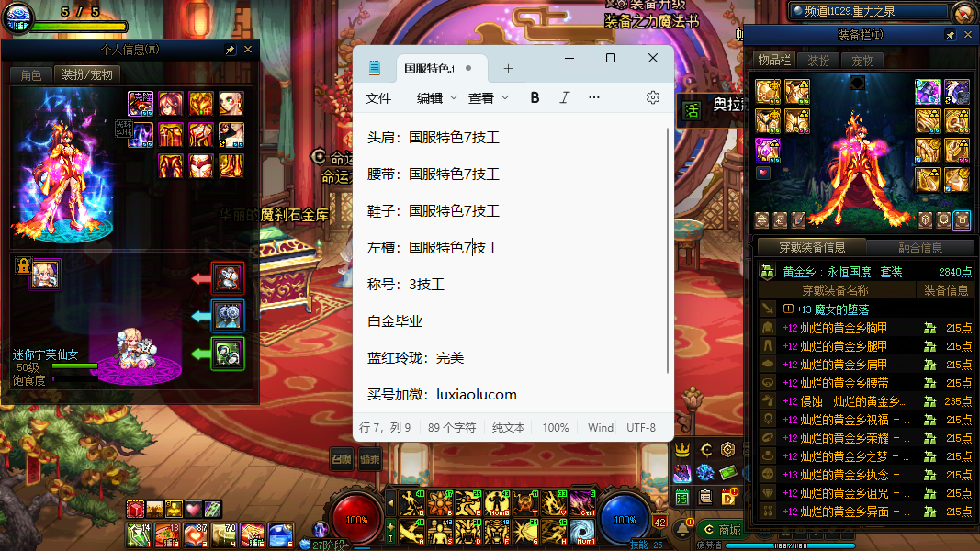980x551 pixels.
Task: Open Notepad settings gear
Action: click(x=653, y=97)
